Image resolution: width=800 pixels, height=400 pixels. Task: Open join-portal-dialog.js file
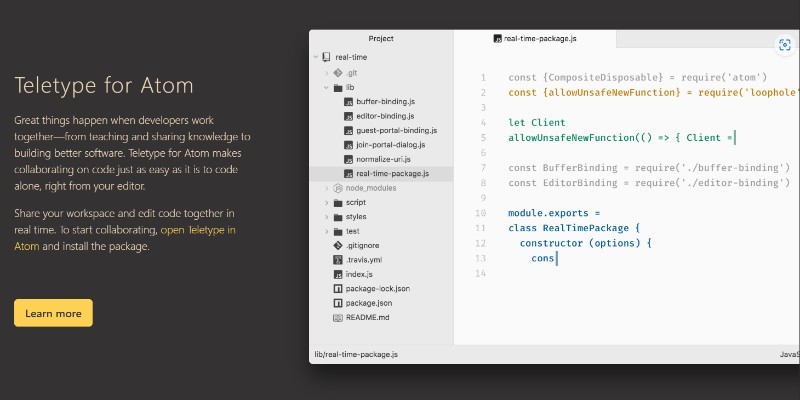tap(391, 145)
